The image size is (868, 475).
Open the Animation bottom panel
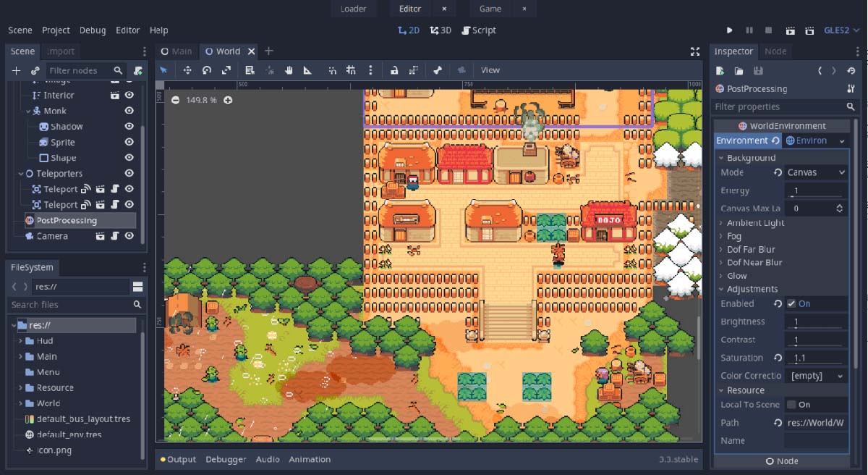click(310, 460)
